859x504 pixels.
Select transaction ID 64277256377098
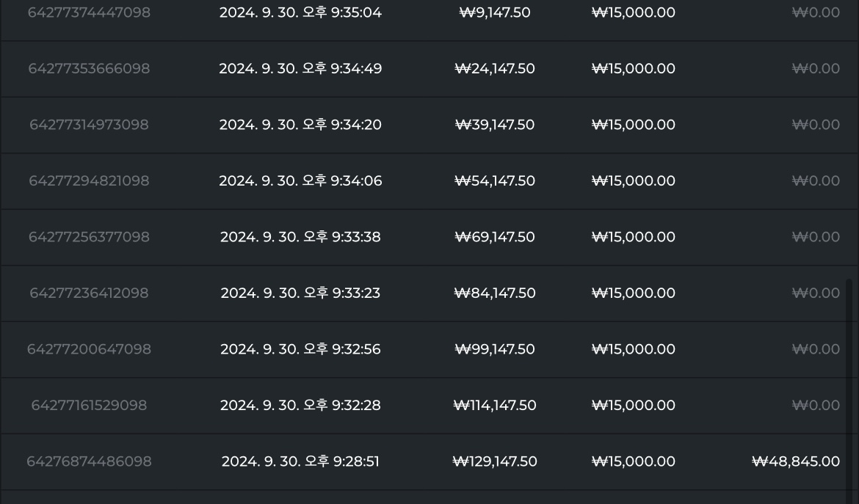click(x=89, y=237)
